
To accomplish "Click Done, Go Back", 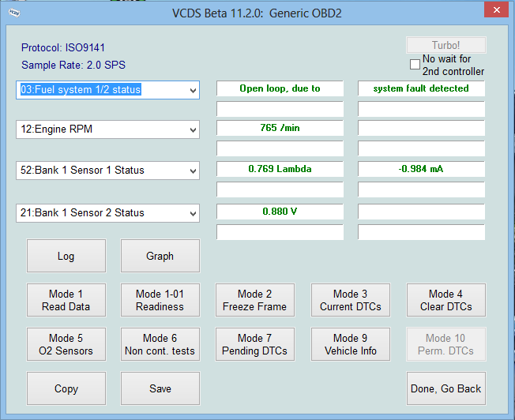I will click(x=446, y=388).
